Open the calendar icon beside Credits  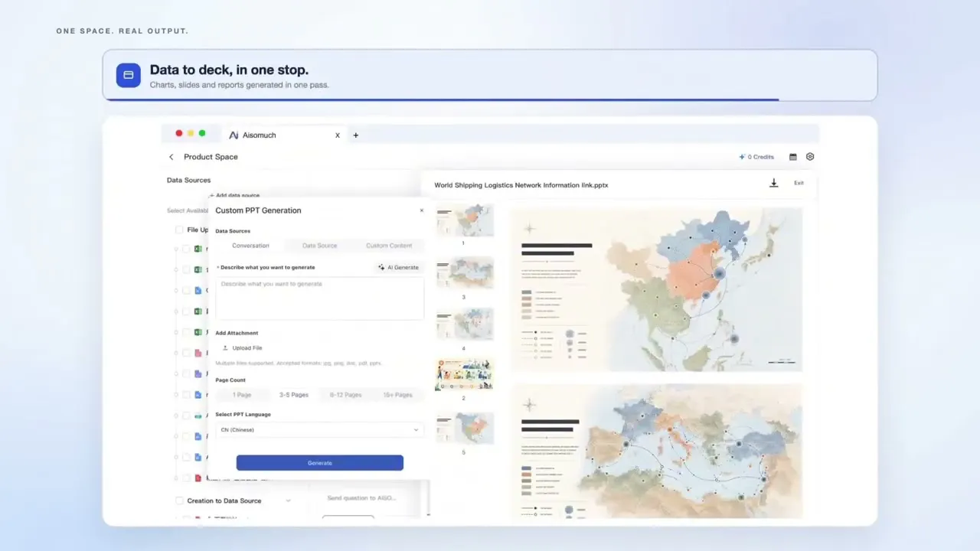pyautogui.click(x=792, y=157)
